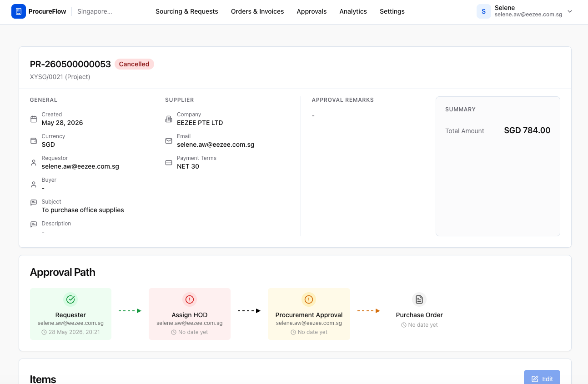This screenshot has width=588, height=384.
Task: Click the Items heading
Action: tap(43, 379)
